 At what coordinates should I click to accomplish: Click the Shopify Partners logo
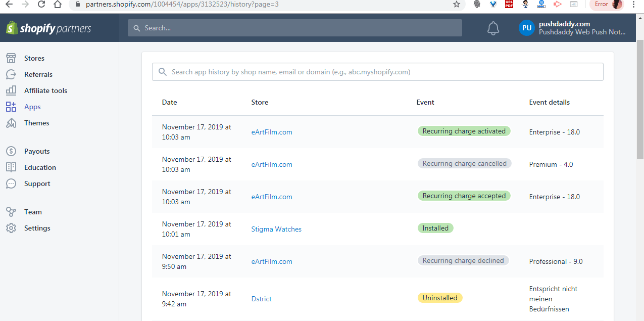click(48, 28)
